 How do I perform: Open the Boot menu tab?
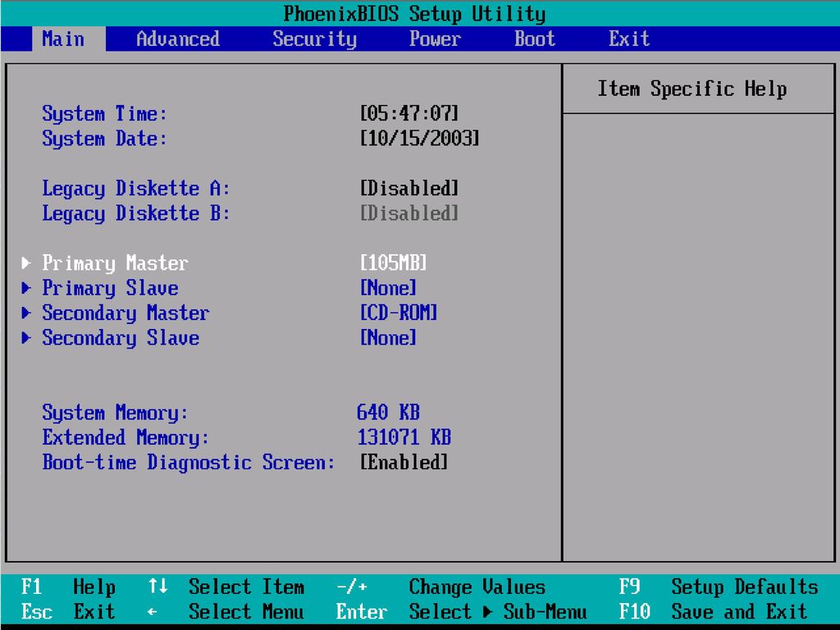pyautogui.click(x=535, y=39)
